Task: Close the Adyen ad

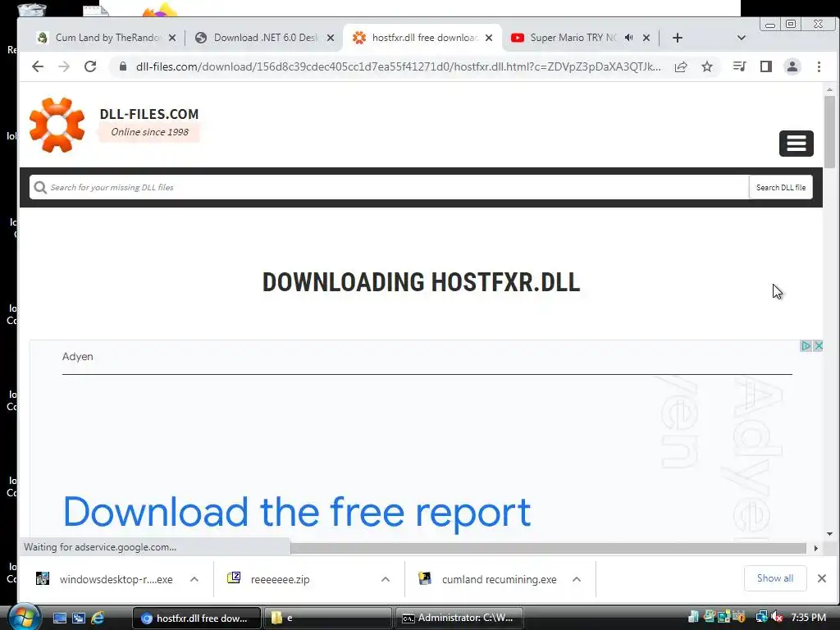Action: (x=818, y=345)
